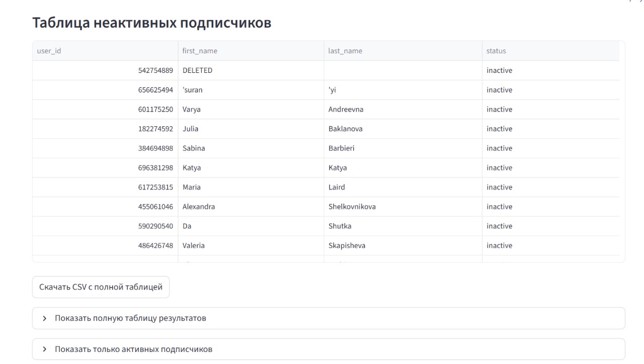Click the Таблица неактивных подписчиков heading
The image size is (644, 364).
coord(152,23)
